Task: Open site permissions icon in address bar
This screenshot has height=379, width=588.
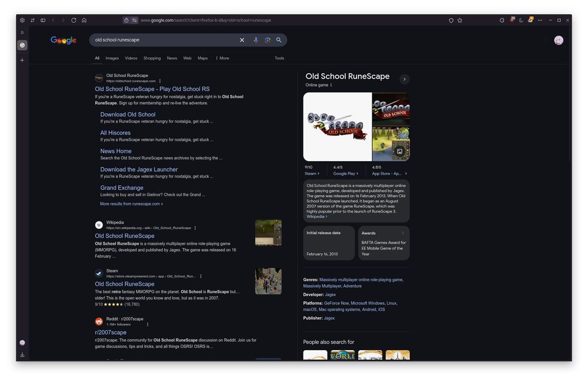Action: pos(134,20)
